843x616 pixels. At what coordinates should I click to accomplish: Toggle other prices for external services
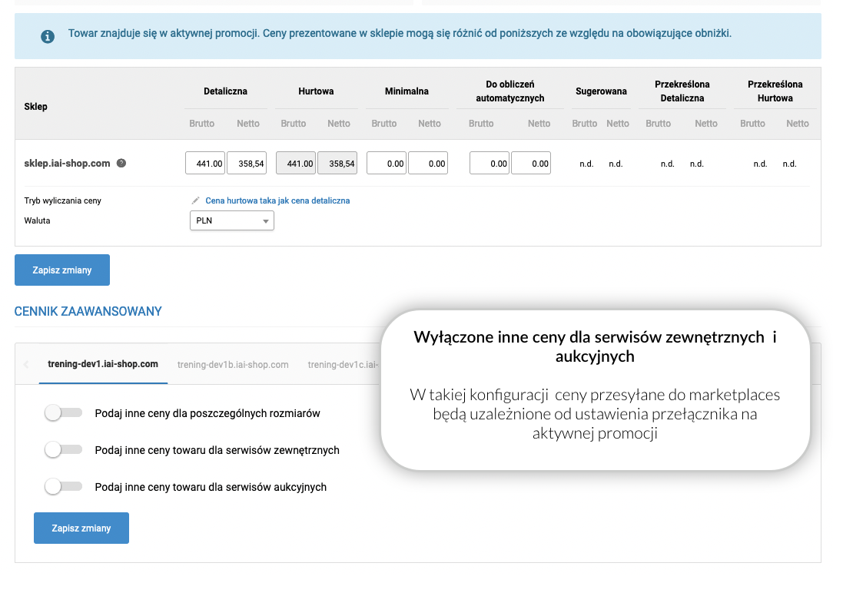(x=64, y=450)
